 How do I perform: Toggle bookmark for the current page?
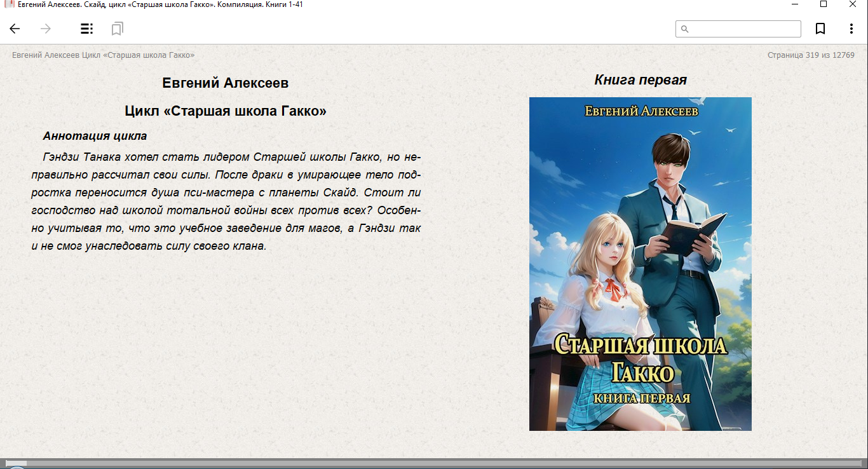[x=820, y=29]
